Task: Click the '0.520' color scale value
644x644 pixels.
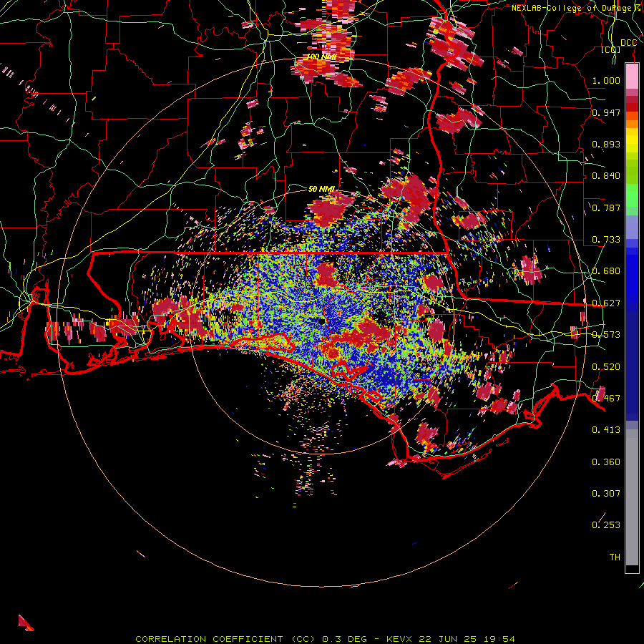Action: [x=606, y=367]
